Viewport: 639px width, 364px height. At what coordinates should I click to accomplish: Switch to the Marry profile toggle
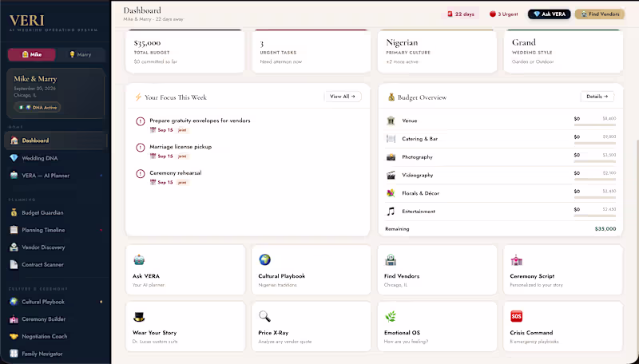point(81,54)
